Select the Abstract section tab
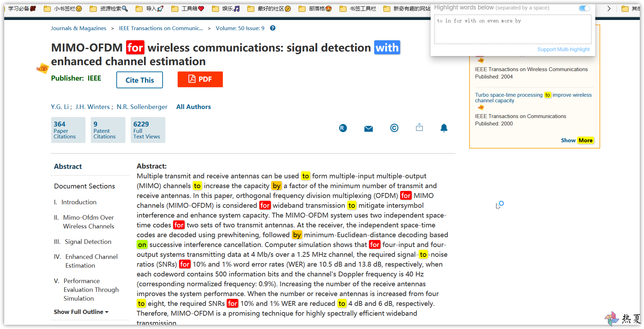The image size is (644, 329). (68, 166)
